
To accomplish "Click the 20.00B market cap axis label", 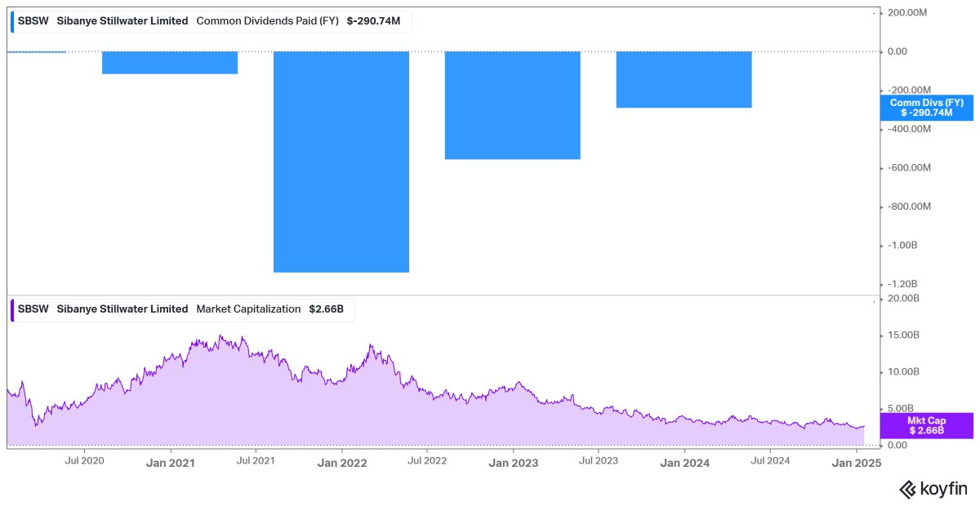I will click(x=903, y=299).
